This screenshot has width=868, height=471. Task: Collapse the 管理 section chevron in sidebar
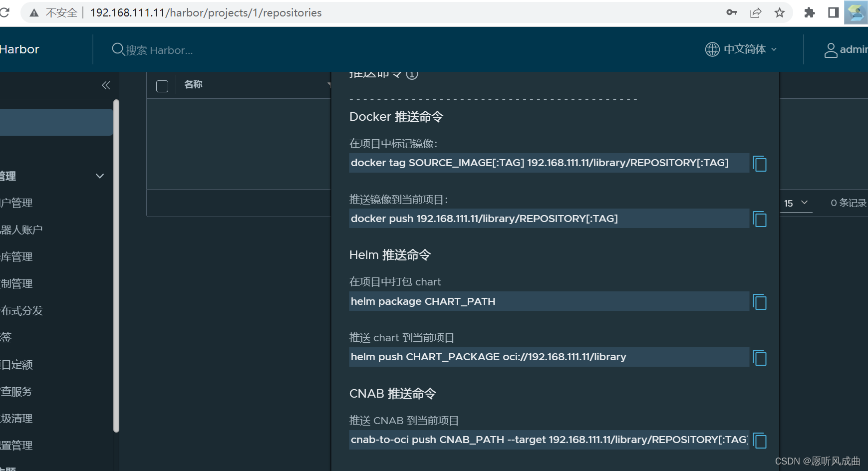100,176
